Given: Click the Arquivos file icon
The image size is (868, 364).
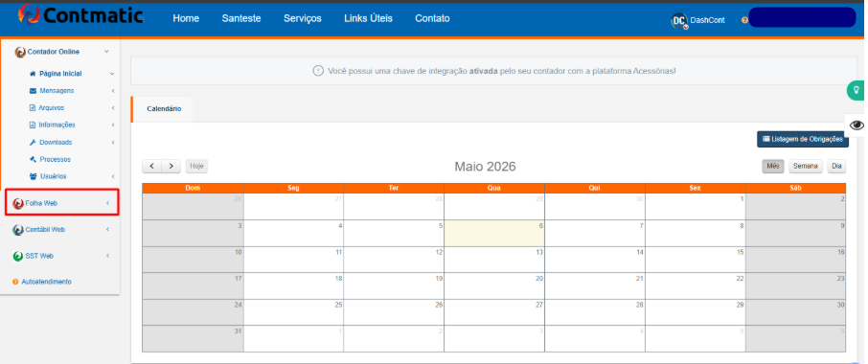Looking at the screenshot, I should tap(33, 108).
